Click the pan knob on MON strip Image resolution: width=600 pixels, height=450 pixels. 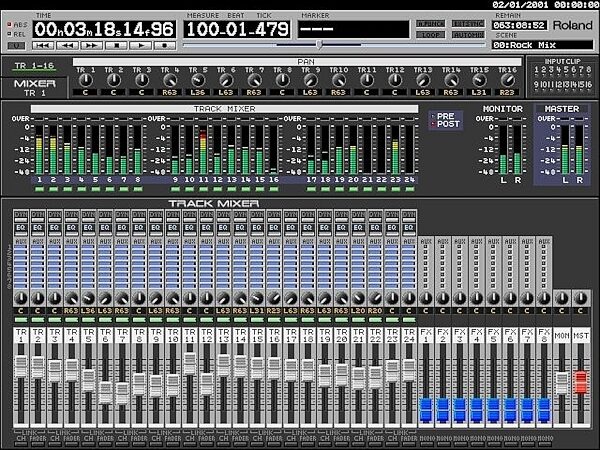(561, 298)
